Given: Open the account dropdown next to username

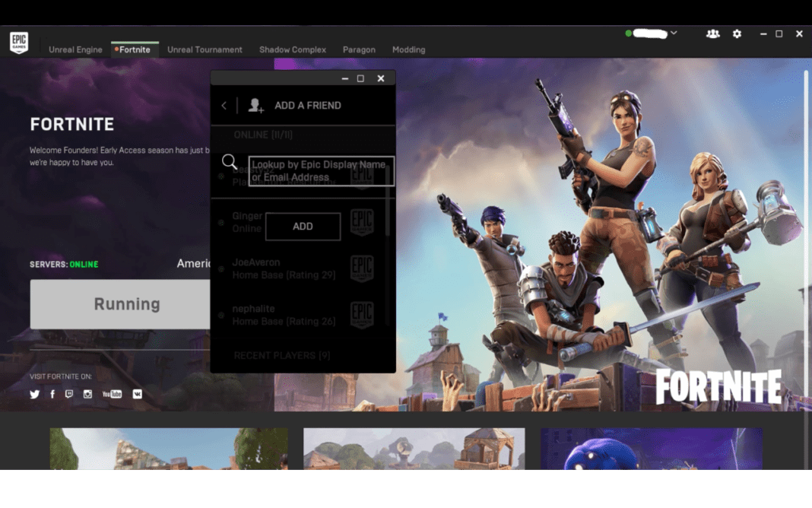Looking at the screenshot, I should 674,33.
